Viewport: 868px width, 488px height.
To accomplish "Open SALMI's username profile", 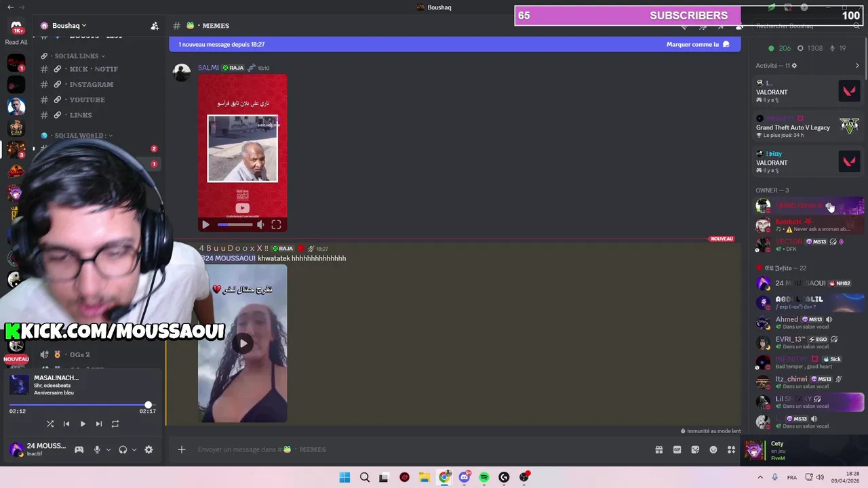I will [208, 68].
